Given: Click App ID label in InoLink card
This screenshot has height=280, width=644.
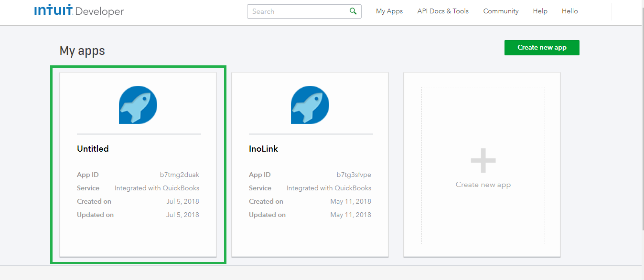Looking at the screenshot, I should [260, 175].
